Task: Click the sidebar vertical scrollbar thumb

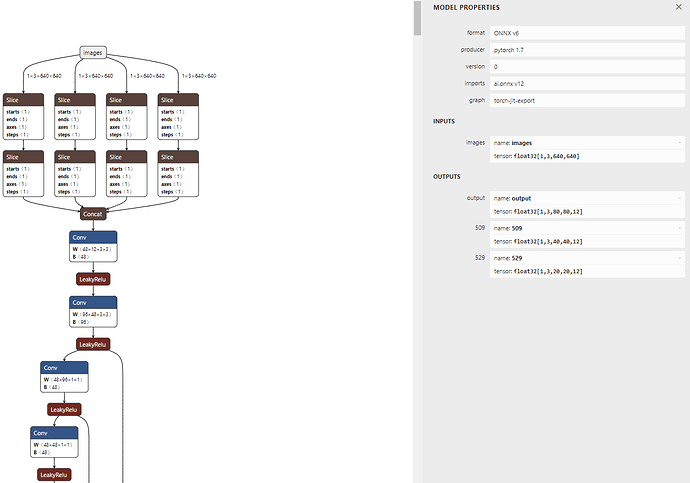Action: (417, 100)
